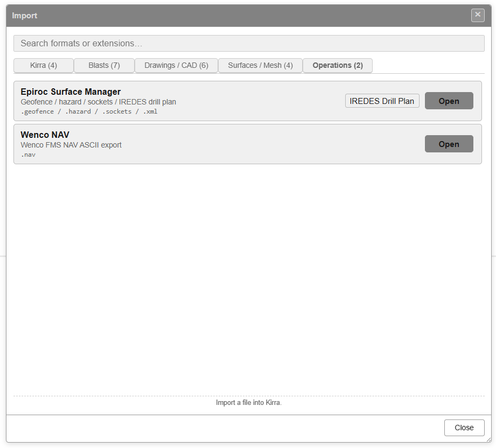
Task: Switch to the Blasts (7) tab
Action: (104, 66)
